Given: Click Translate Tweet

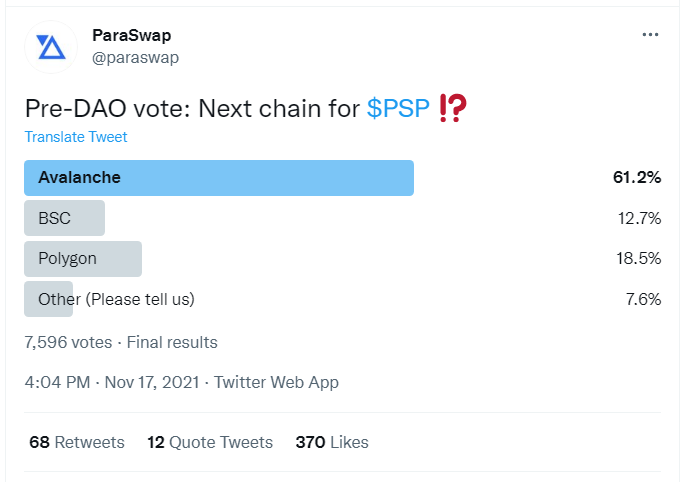Looking at the screenshot, I should point(76,137).
